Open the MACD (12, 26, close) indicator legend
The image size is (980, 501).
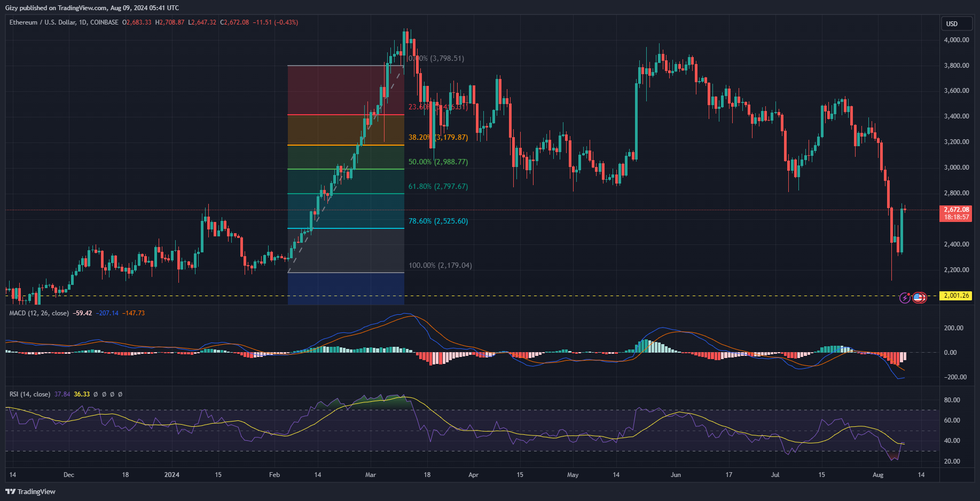pos(39,313)
